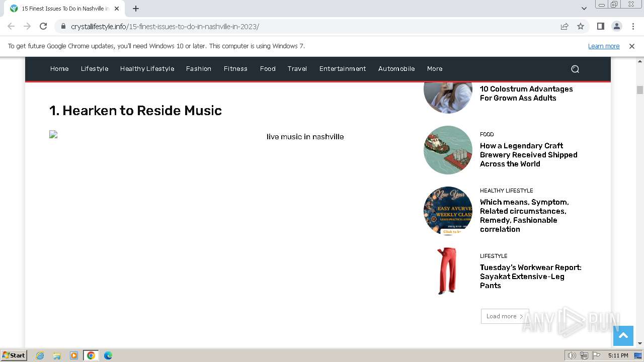Screen dimensions: 644x362
Task: Open the Food menu item
Action: coord(268,69)
